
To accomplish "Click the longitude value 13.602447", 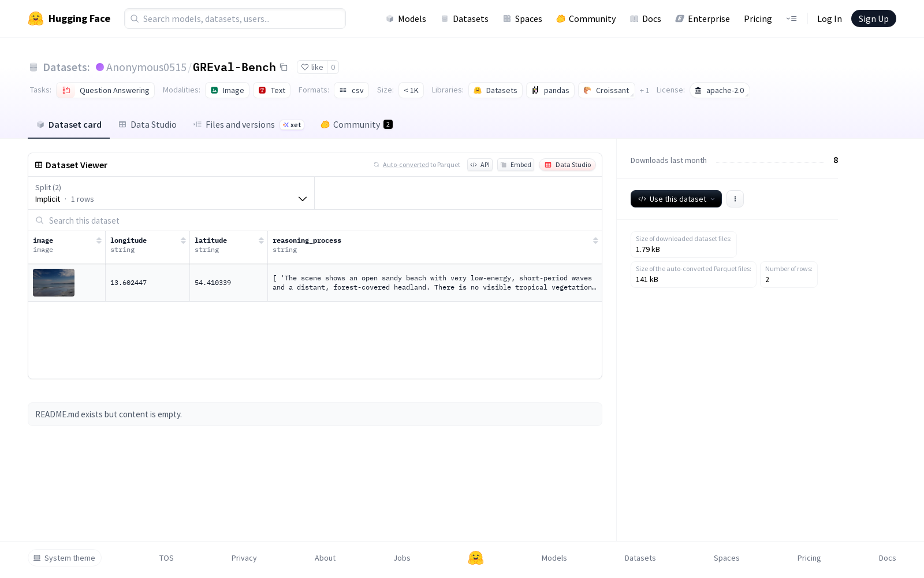I will [x=128, y=283].
